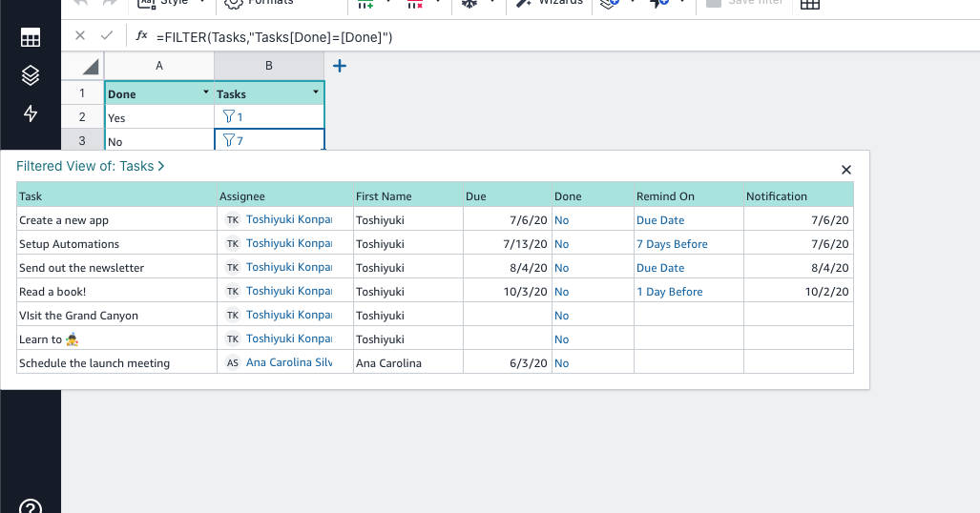Screen dimensions: 980x513
Task: Open assignee link in Send out the newsletter row
Action: point(289,267)
